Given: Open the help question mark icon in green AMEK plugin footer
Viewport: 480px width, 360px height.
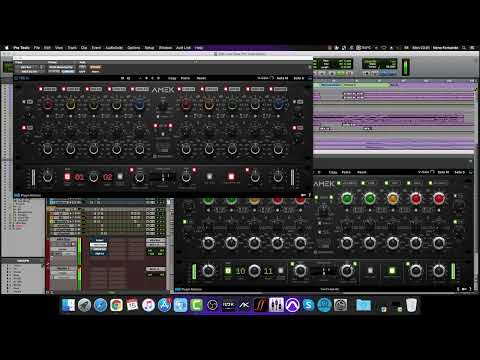Looking at the screenshot, I should pos(471,289).
